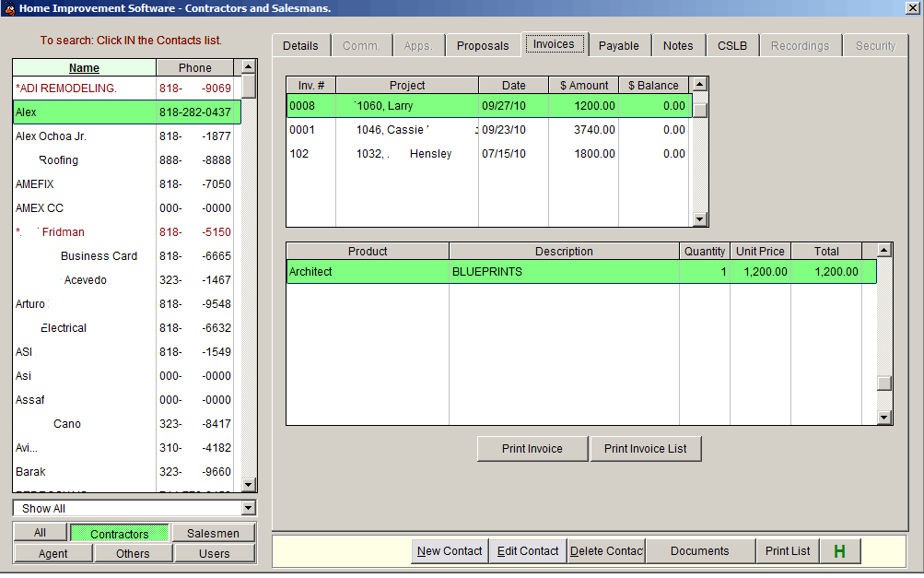Image resolution: width=924 pixels, height=578 pixels.
Task: Select the Fridman contact row
Action: (127, 232)
